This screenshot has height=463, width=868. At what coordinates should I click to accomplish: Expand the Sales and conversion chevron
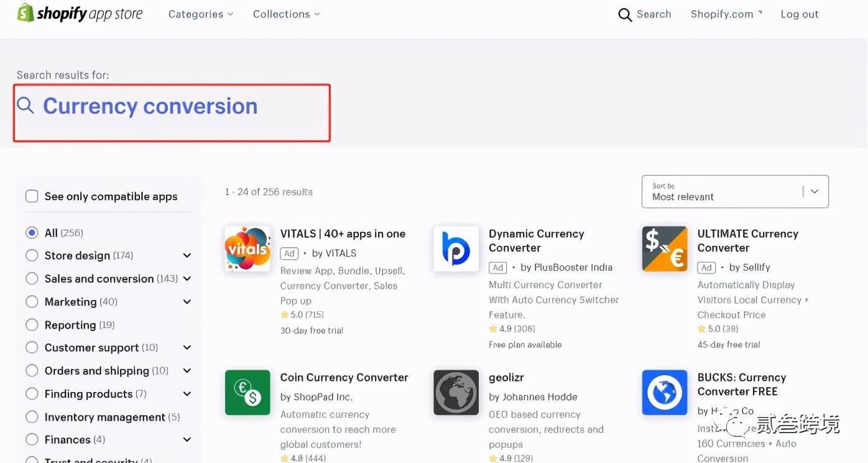tap(187, 279)
